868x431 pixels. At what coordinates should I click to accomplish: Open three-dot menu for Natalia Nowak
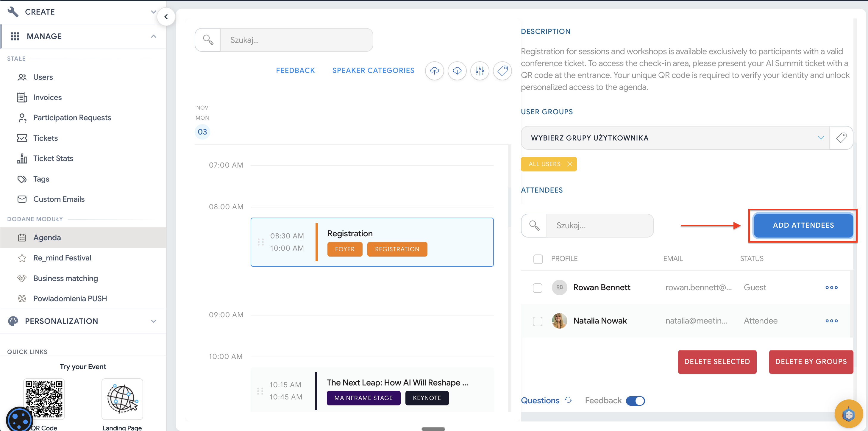click(x=831, y=321)
